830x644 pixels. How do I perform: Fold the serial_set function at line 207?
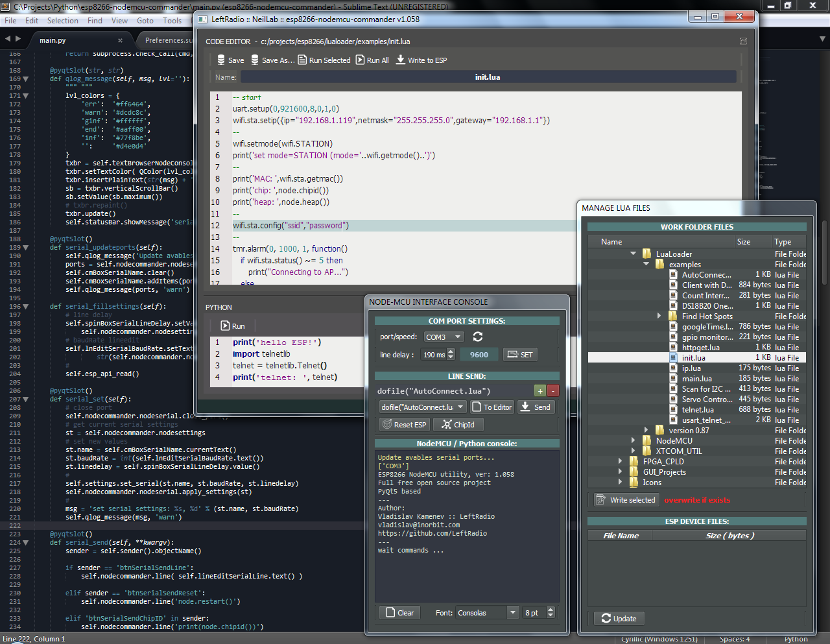[x=26, y=400]
